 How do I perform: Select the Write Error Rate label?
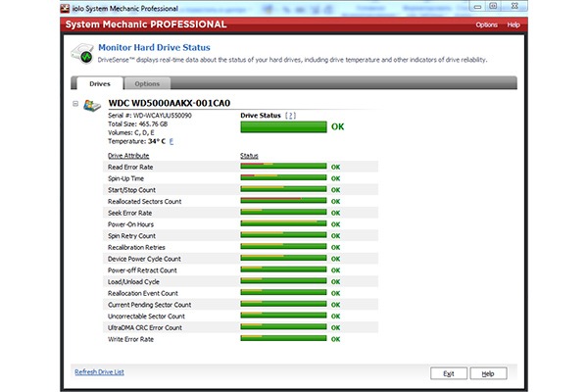point(130,339)
